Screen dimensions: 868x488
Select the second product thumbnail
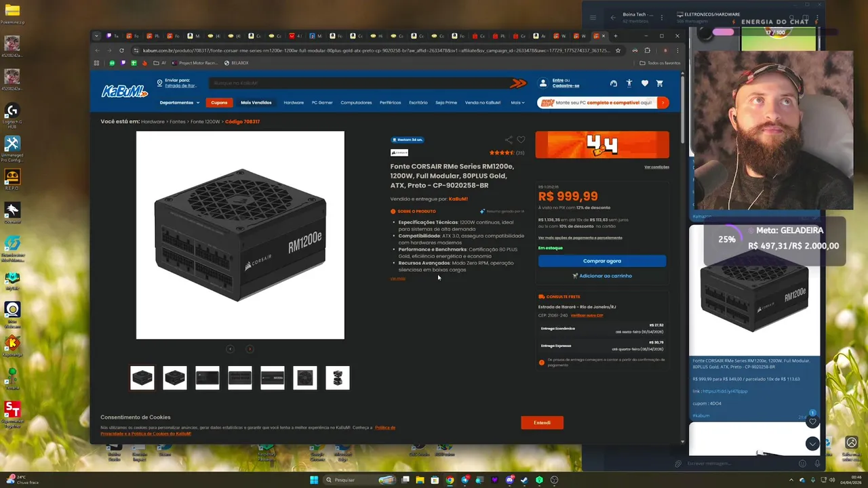point(175,378)
